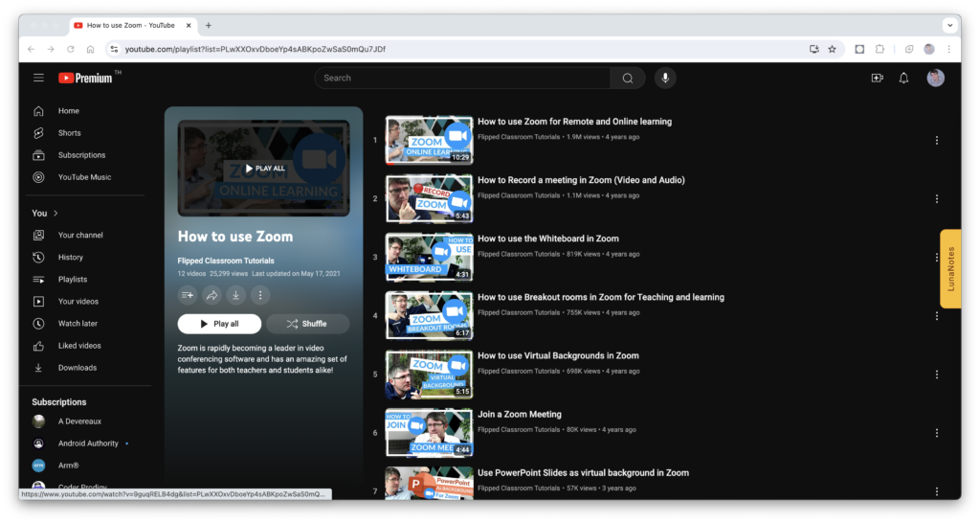
Task: Go to Subscriptions in the sidebar
Action: (81, 155)
